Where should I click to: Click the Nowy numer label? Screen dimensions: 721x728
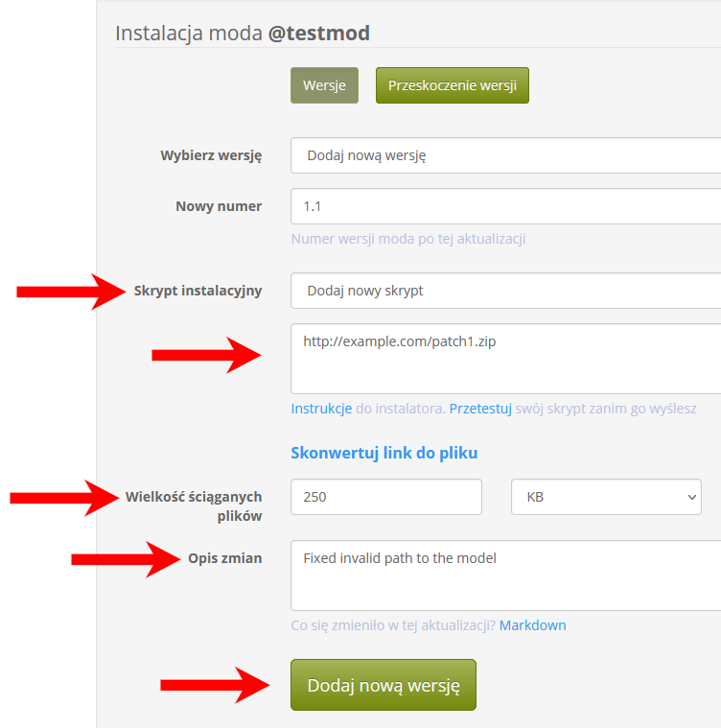click(219, 206)
